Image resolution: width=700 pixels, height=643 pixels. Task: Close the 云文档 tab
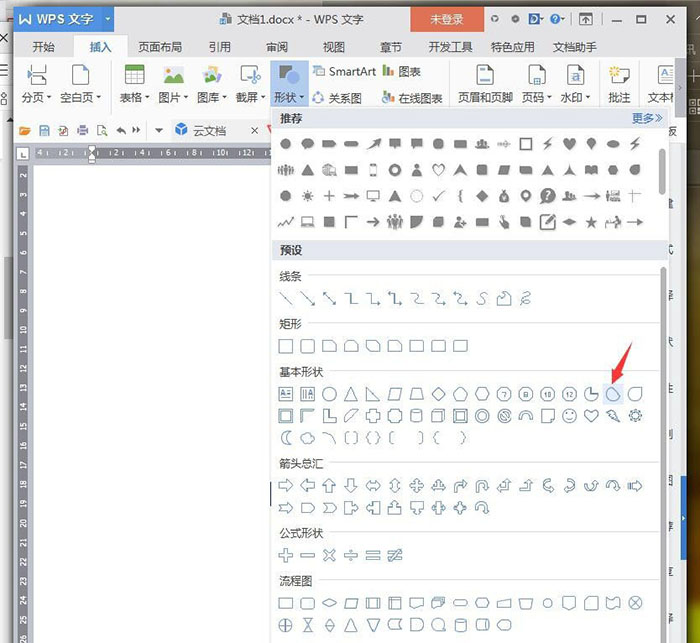pyautogui.click(x=254, y=130)
